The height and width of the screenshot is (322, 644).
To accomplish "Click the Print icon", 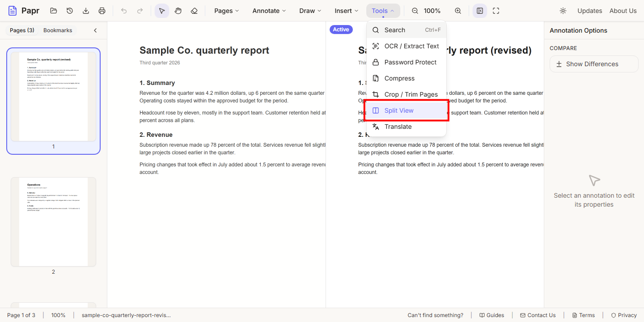I will pyautogui.click(x=102, y=11).
